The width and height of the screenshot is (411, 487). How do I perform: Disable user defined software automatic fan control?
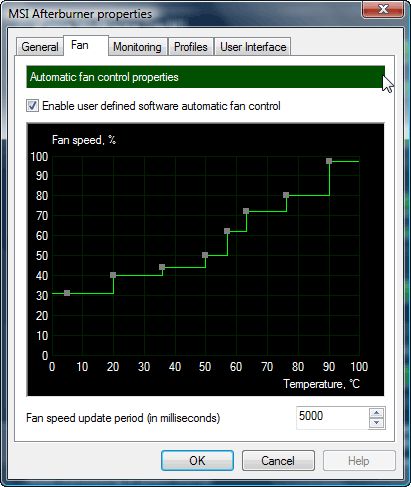(x=32, y=106)
